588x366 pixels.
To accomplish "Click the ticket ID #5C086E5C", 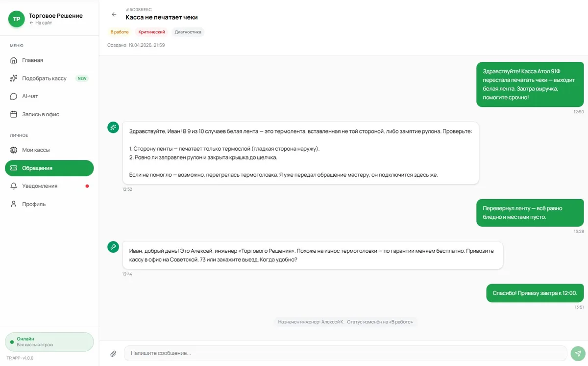I will 139,9.
